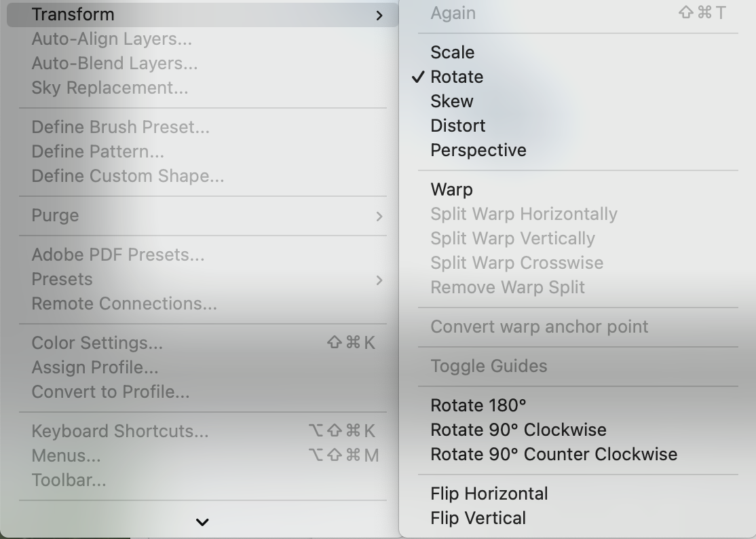
Task: Click Assign Profile menu entry
Action: [x=94, y=367]
